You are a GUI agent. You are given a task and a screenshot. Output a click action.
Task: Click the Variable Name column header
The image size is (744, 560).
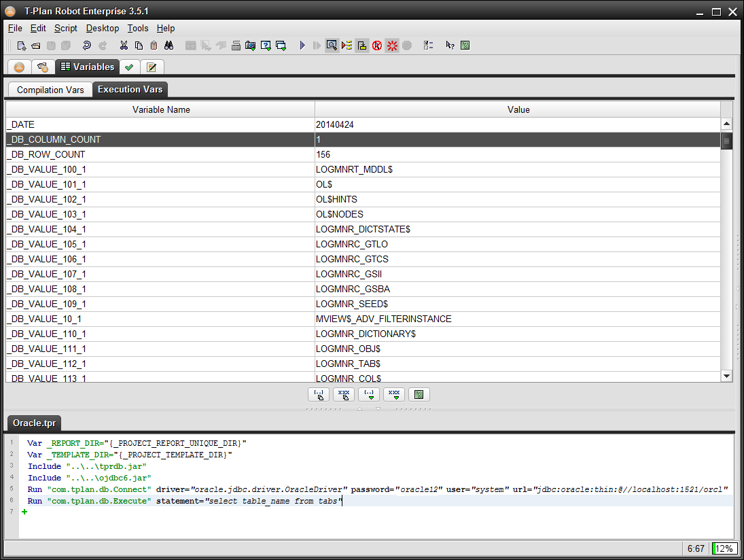point(161,109)
